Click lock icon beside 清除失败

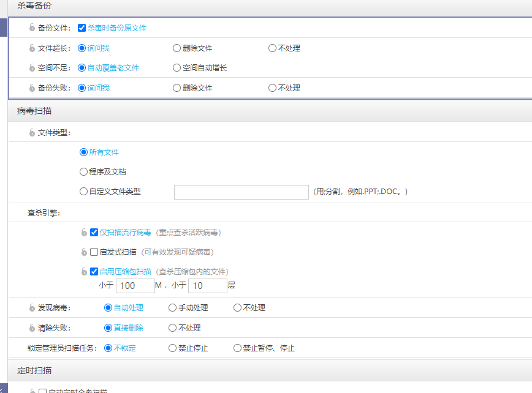coord(32,328)
